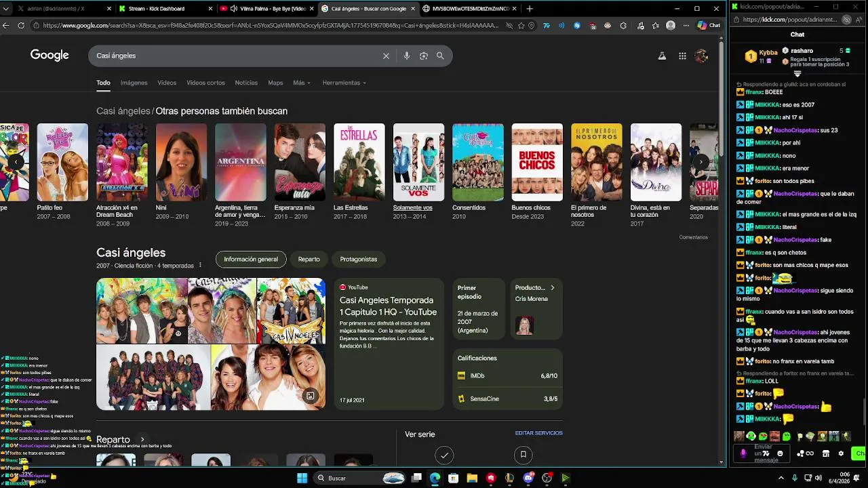Open the Patito feo show thumbnail
This screenshot has width=868, height=488.
pyautogui.click(x=62, y=163)
